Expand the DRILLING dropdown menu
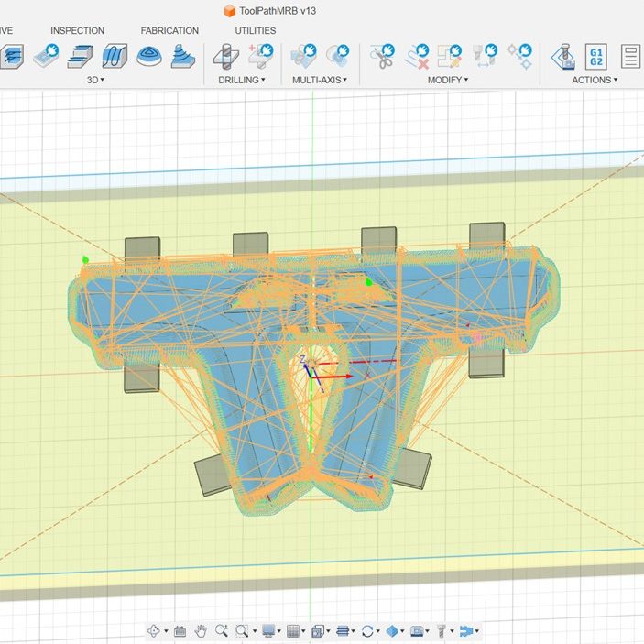 [x=242, y=80]
